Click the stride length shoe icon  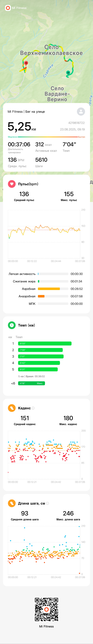12,503
